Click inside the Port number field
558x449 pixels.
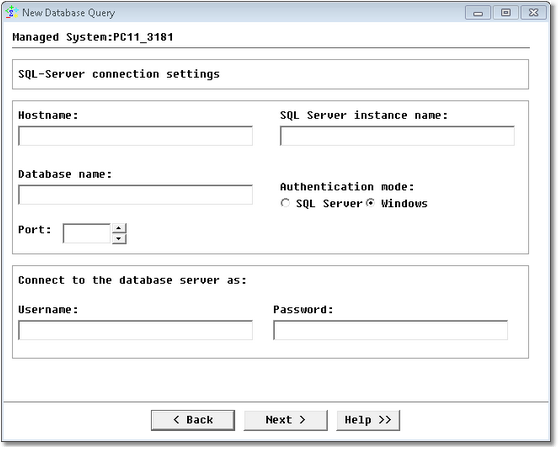click(87, 233)
